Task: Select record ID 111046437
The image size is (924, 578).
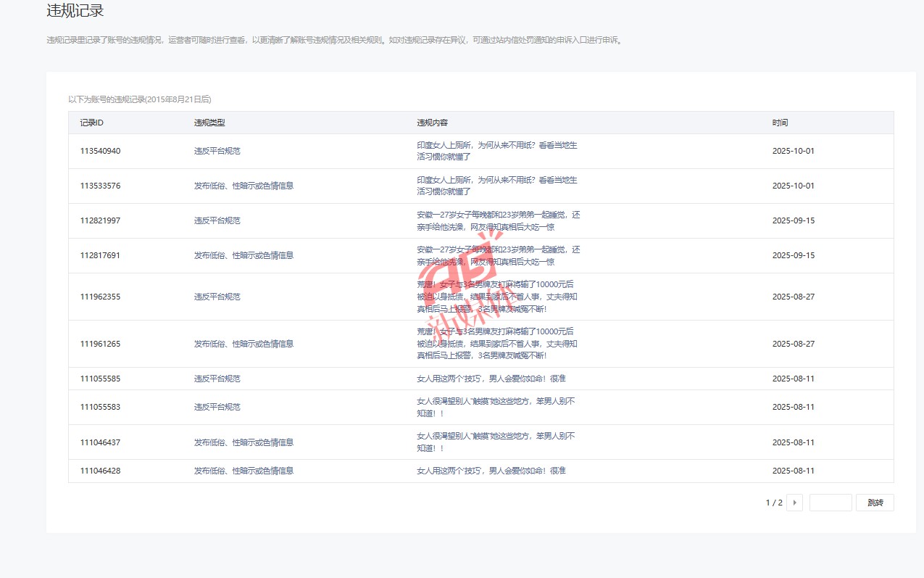Action: (x=100, y=442)
